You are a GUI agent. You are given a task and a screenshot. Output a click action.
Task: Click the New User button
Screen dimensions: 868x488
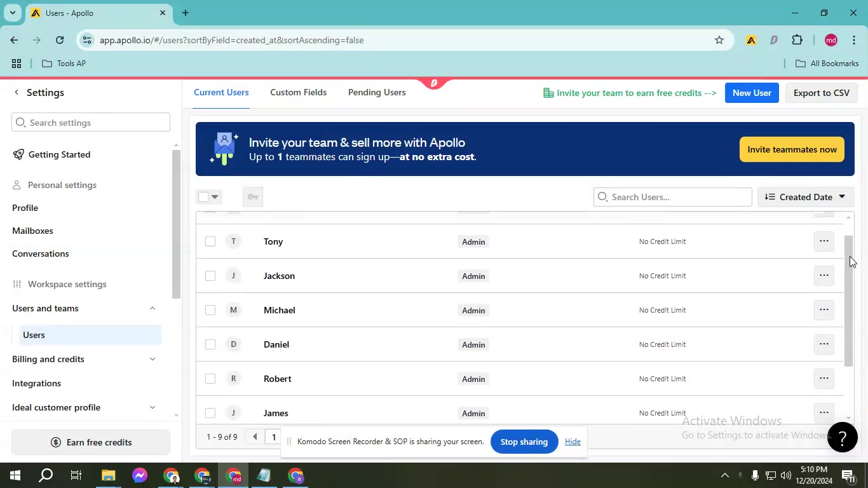(x=752, y=93)
